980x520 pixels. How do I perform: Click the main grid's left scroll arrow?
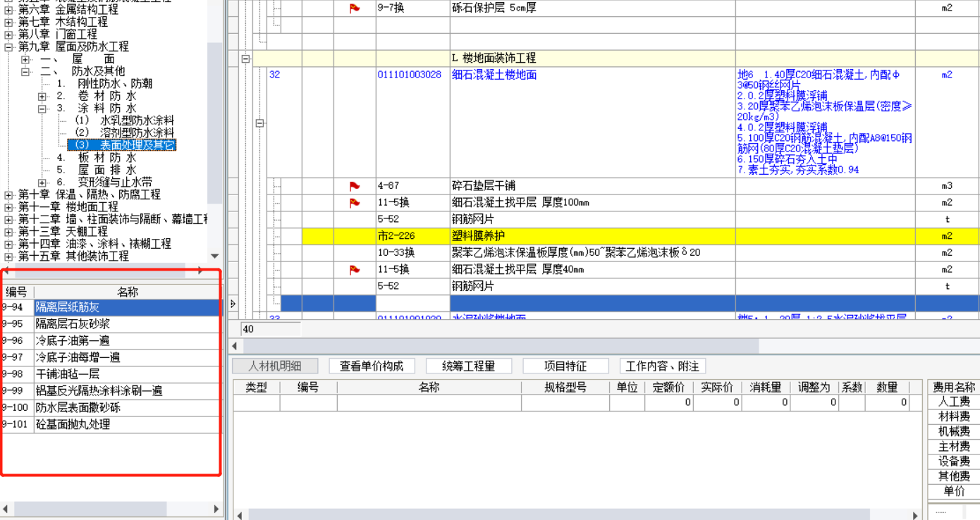(235, 346)
